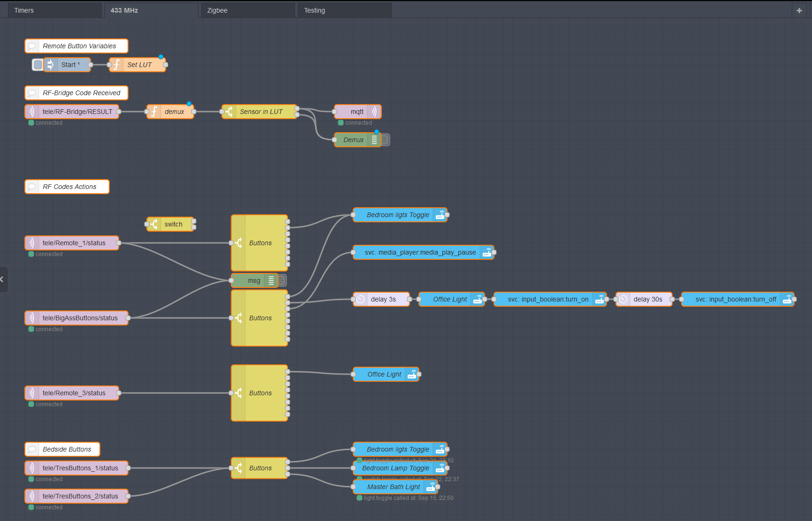Select the msg debug node list icon
The height and width of the screenshot is (521, 812).
coord(271,280)
